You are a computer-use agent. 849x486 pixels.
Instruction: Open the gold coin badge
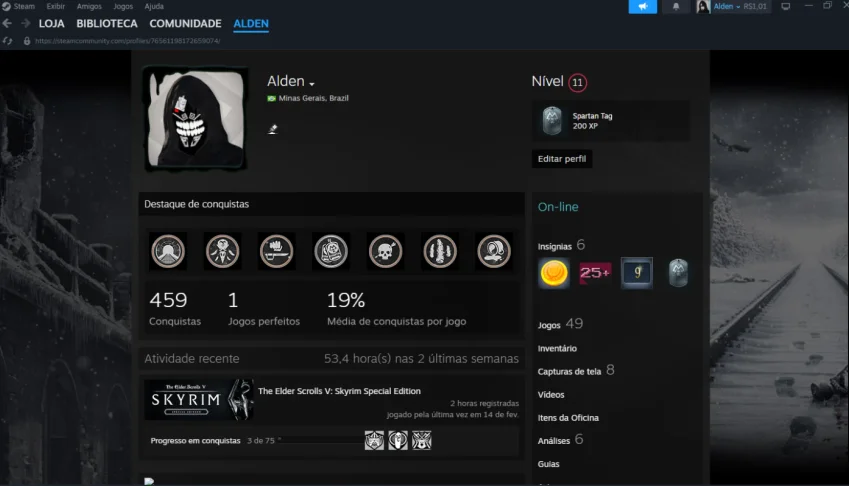[x=553, y=273]
